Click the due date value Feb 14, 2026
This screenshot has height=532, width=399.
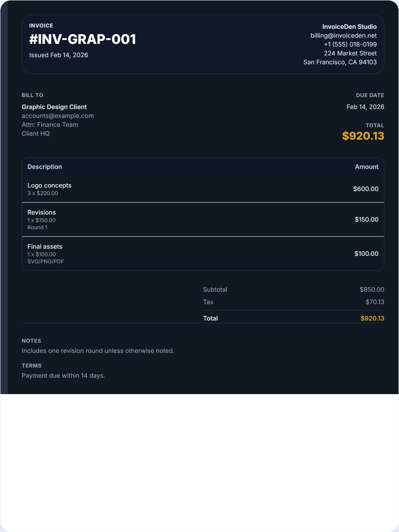(365, 107)
